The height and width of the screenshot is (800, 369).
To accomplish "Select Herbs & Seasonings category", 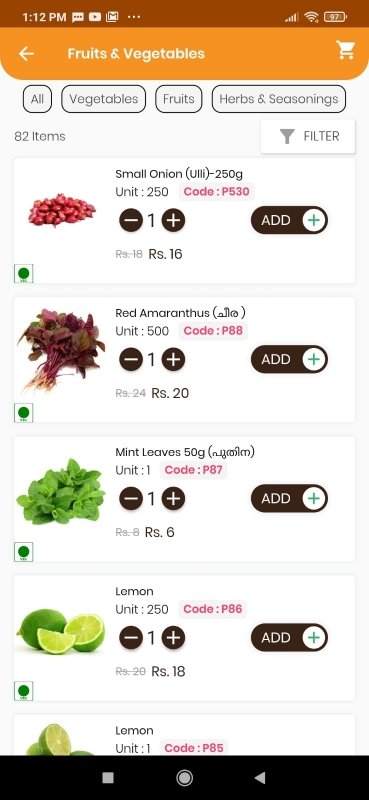I will (x=279, y=98).
